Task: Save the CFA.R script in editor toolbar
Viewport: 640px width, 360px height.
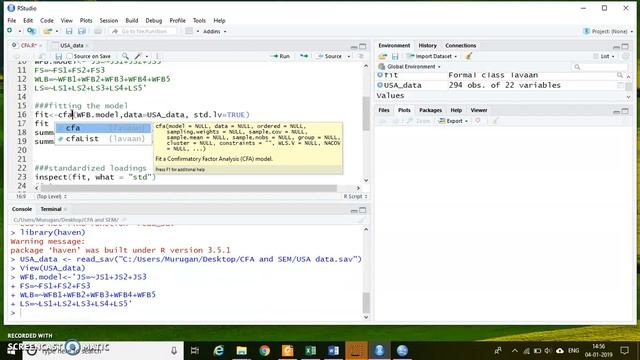Action: 59,56
